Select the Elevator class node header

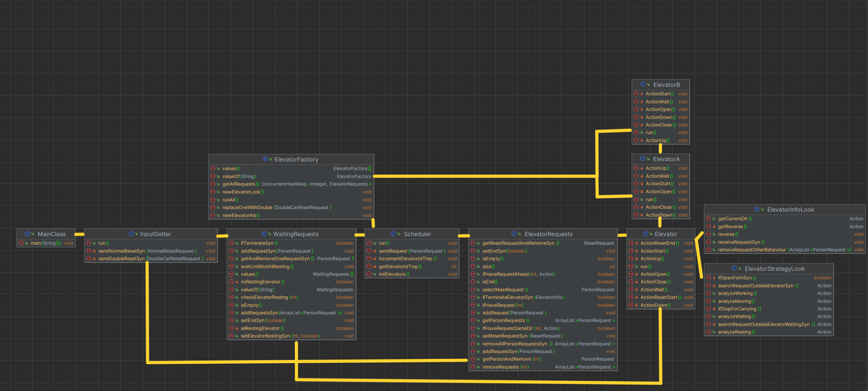[x=665, y=234]
